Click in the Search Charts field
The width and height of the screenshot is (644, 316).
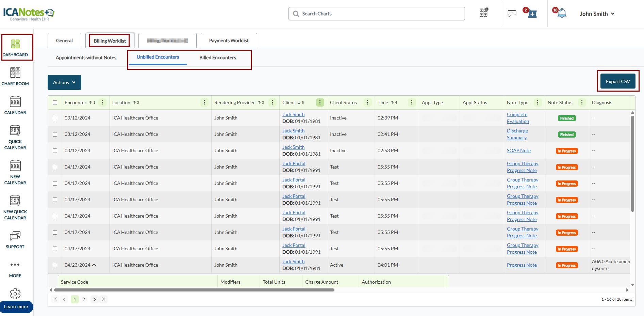[x=377, y=14]
